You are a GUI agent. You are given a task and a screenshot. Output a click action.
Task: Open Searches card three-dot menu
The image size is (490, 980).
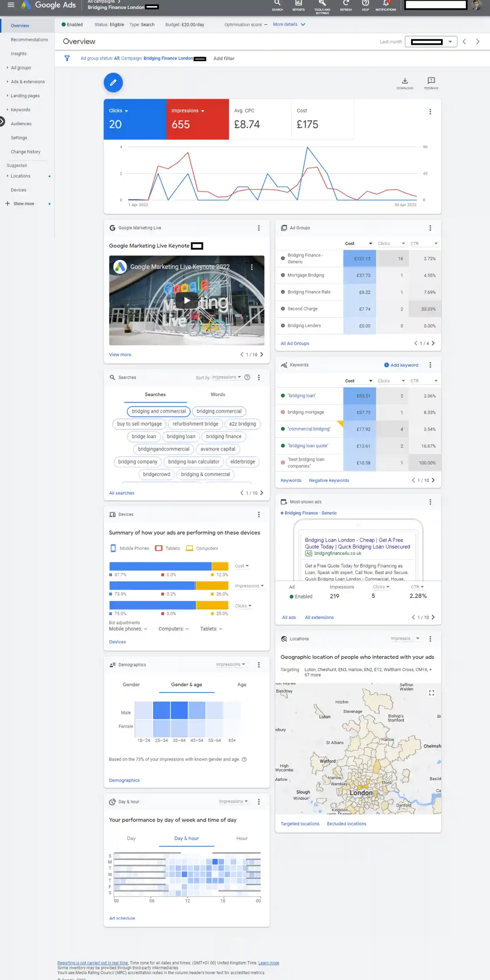click(259, 377)
